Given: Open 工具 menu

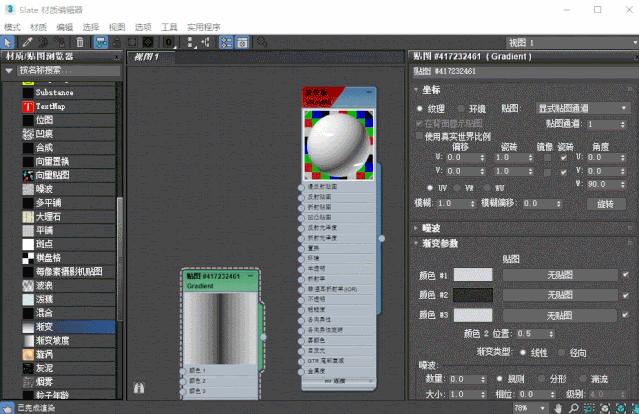Looking at the screenshot, I should (x=169, y=27).
